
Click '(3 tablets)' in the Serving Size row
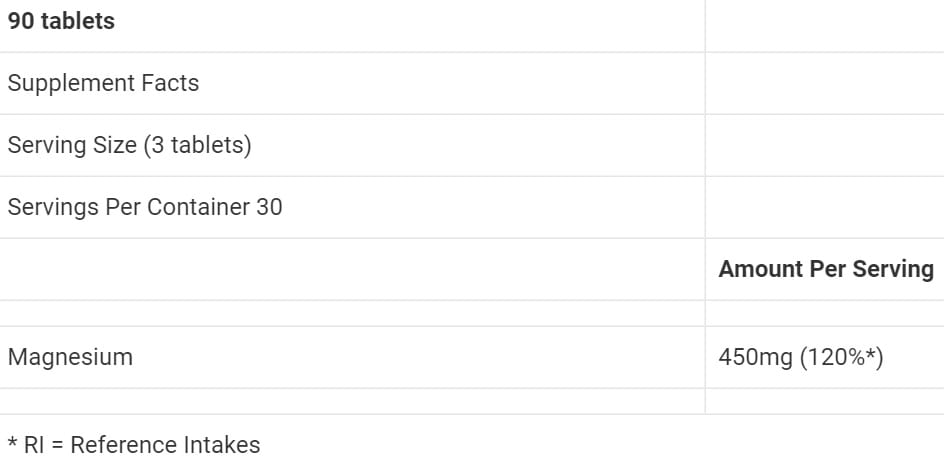coord(197,145)
